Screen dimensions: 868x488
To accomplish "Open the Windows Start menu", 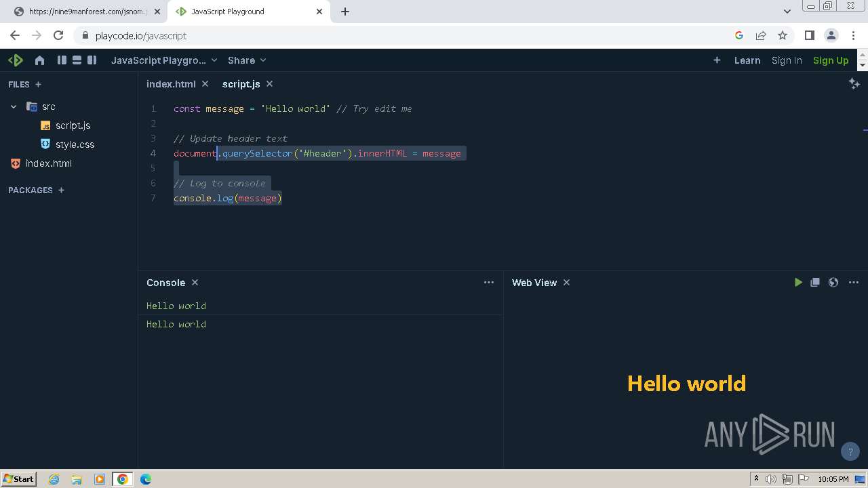I will 19,479.
